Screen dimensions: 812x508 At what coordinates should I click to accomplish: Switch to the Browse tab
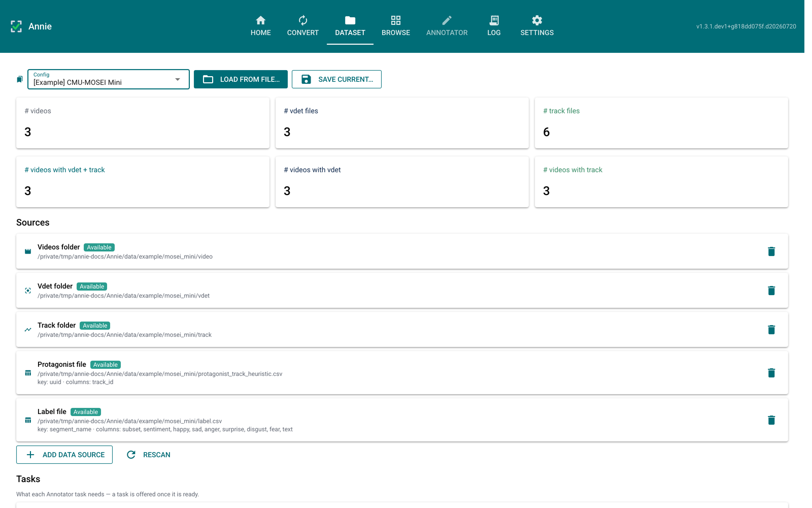click(x=396, y=26)
